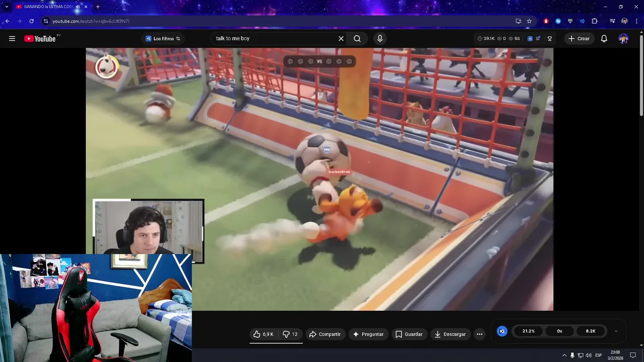Open taskbar microphone tray icon
This screenshot has height=362, width=644.
coord(572,355)
